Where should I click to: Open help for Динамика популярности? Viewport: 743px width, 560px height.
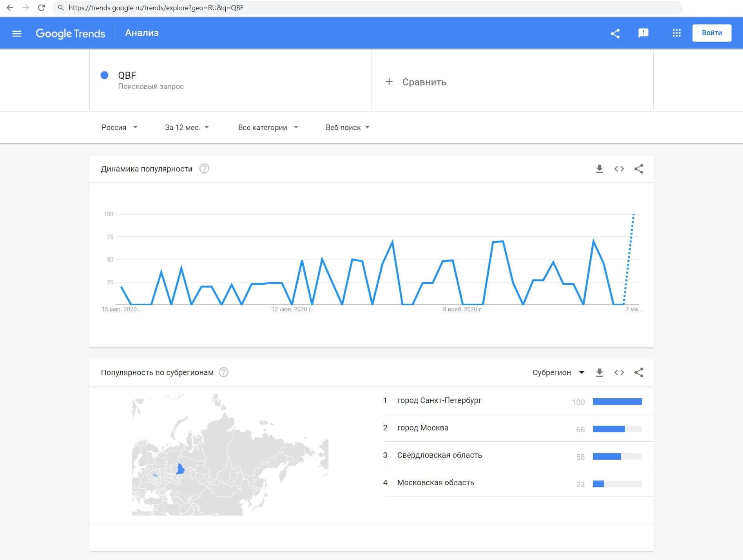click(x=204, y=169)
